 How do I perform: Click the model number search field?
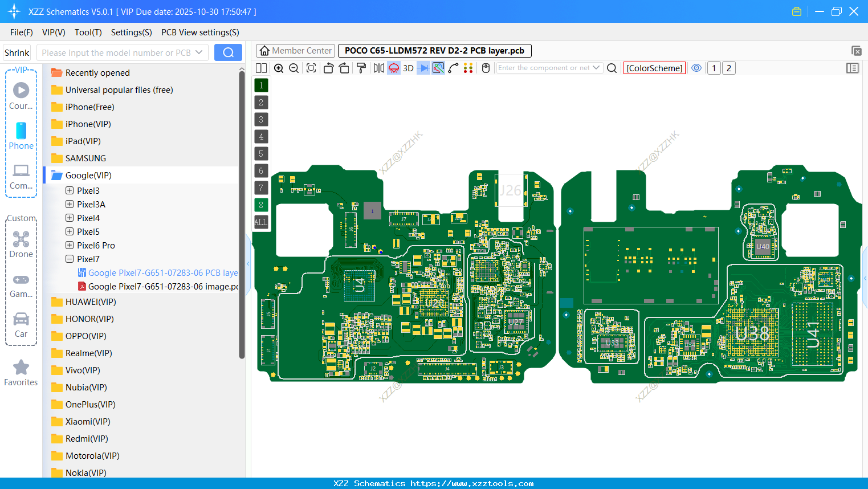tap(117, 52)
